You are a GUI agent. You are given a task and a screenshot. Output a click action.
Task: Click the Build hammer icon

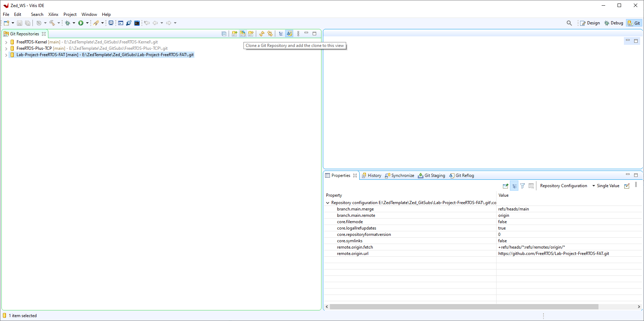tap(52, 23)
